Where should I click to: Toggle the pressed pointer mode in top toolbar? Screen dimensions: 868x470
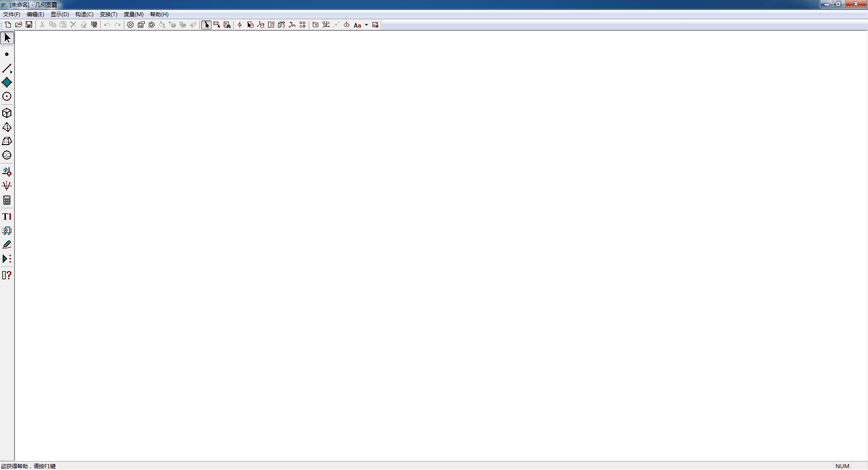[207, 25]
